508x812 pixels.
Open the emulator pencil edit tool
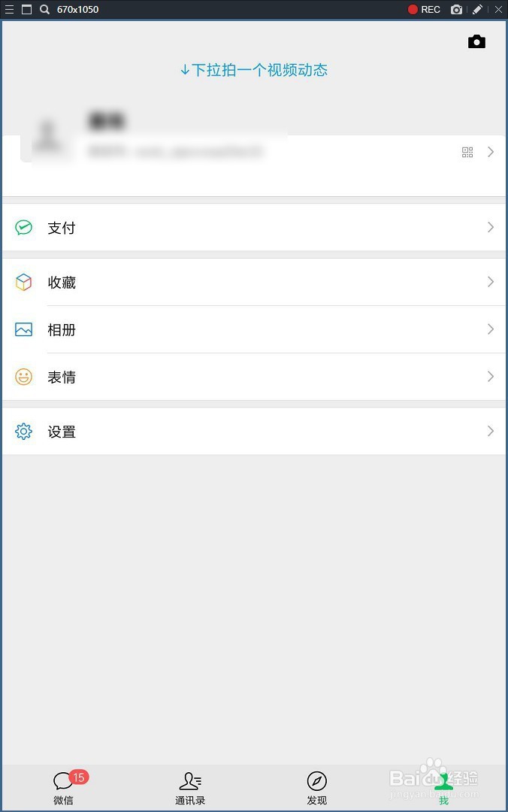[x=477, y=10]
